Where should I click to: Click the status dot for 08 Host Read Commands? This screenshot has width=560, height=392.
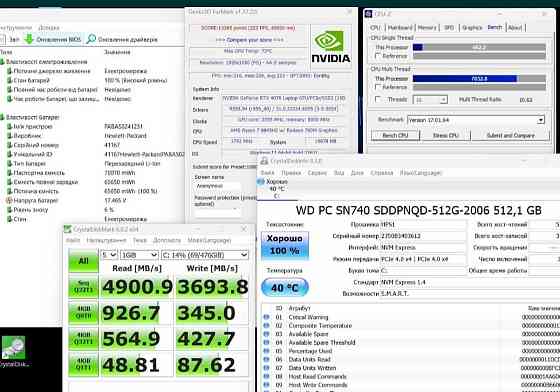(x=266, y=376)
